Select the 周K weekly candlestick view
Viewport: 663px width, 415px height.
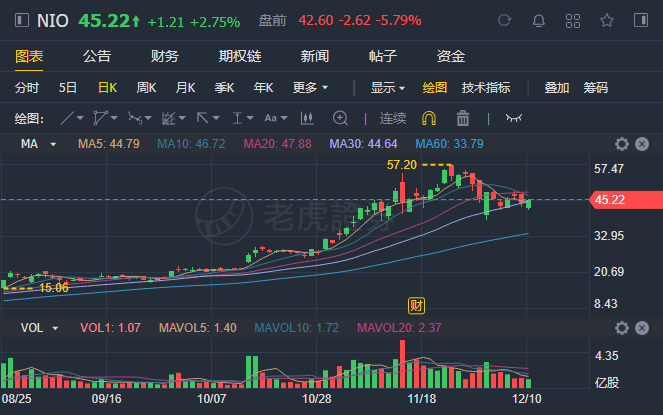pos(146,88)
